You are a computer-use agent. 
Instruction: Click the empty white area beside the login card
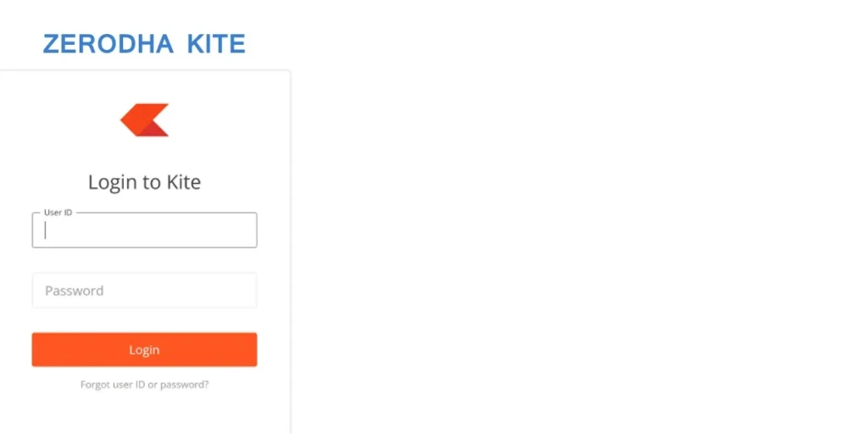pyautogui.click(x=576, y=237)
